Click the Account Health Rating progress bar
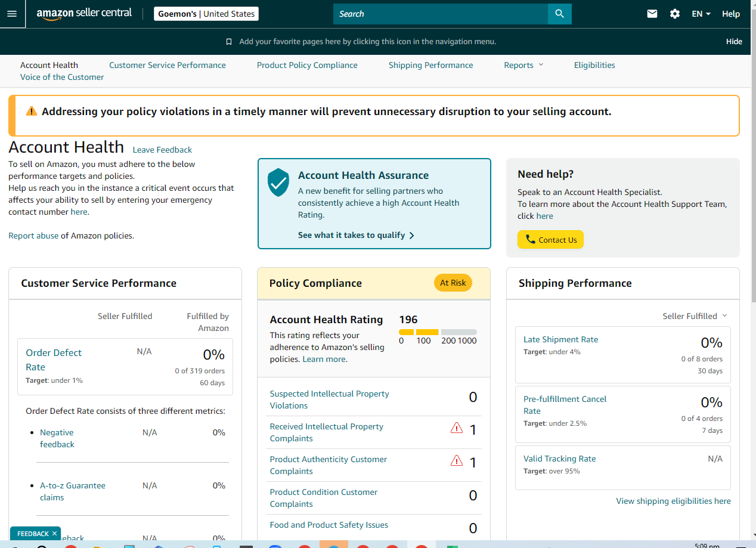The height and width of the screenshot is (548, 756). click(438, 332)
